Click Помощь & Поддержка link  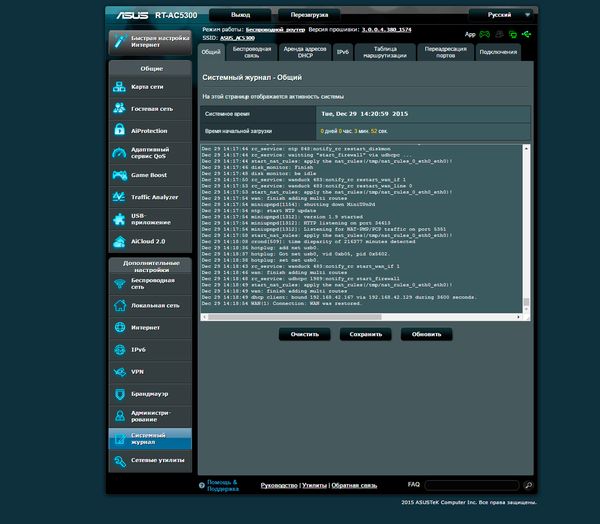[x=223, y=485]
